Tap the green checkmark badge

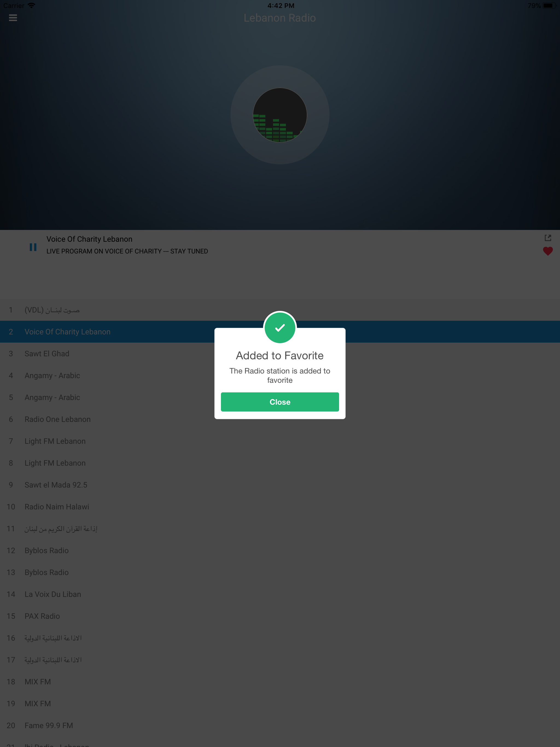coord(280,328)
